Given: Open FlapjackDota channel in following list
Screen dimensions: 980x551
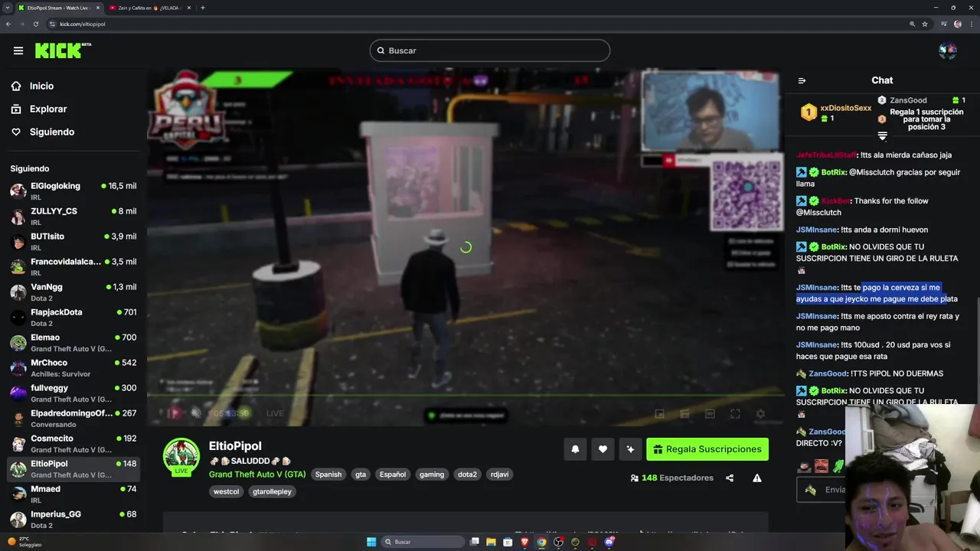Looking at the screenshot, I should [x=73, y=318].
